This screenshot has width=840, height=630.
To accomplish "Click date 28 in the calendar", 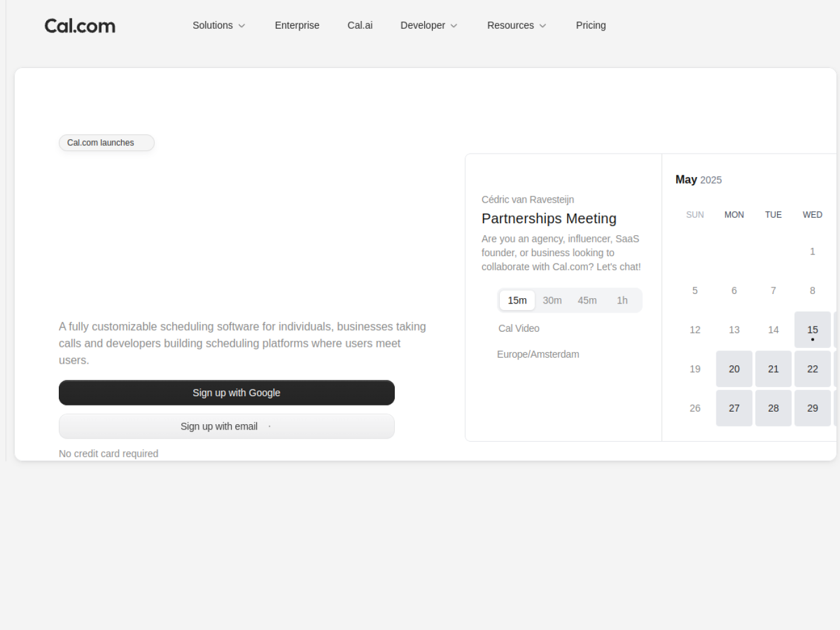I will point(773,408).
